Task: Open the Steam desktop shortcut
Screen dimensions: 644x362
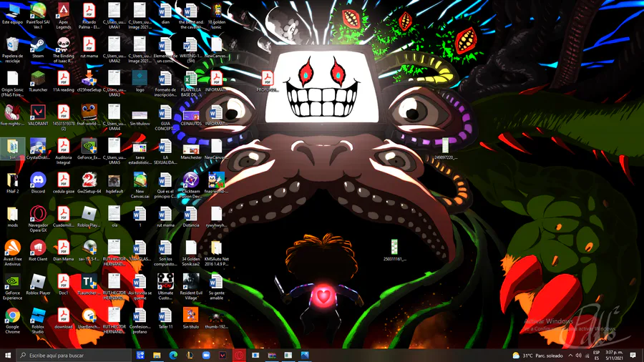Action: tap(38, 48)
